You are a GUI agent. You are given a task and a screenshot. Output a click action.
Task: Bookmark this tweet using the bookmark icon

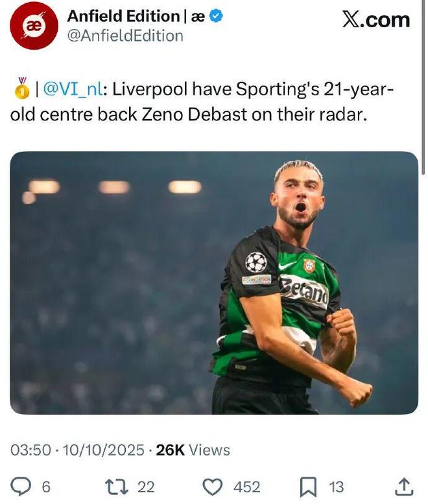coord(309,486)
